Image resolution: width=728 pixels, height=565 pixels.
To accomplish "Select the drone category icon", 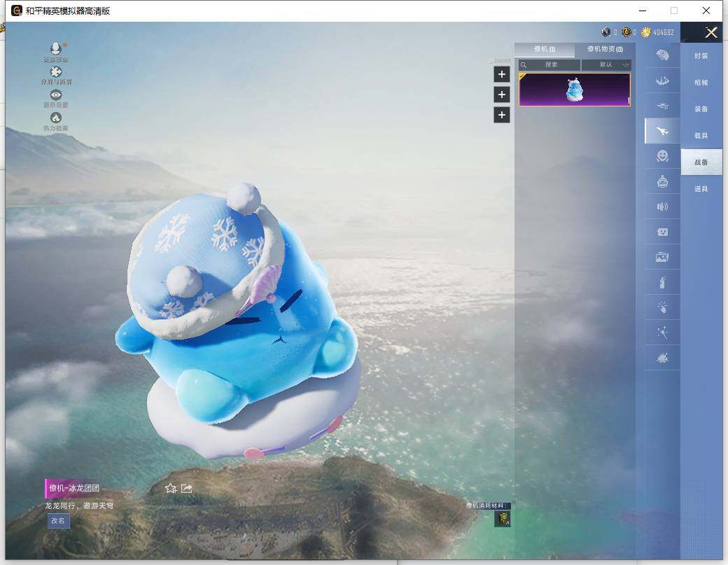I will point(662,106).
